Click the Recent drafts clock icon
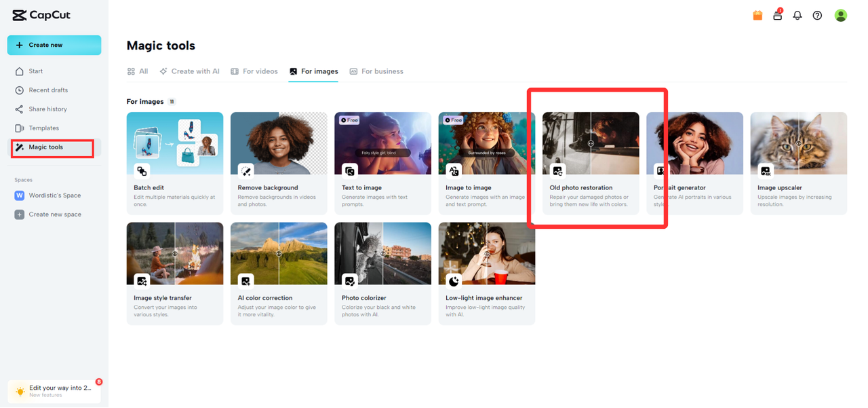Screen dimensions: 868x408 [20, 90]
